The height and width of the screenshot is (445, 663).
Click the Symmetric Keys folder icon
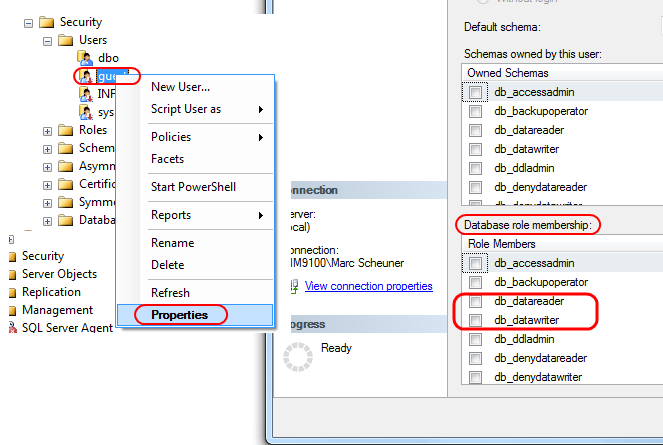tap(66, 202)
